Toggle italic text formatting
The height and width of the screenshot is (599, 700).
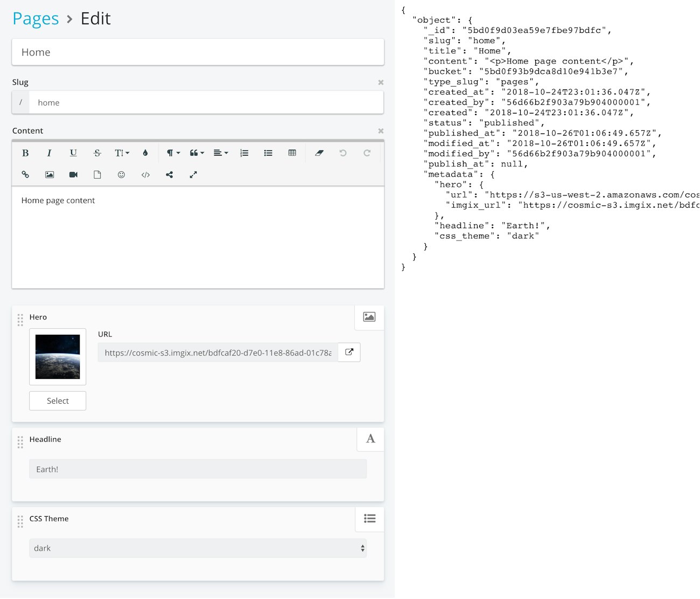tap(49, 153)
